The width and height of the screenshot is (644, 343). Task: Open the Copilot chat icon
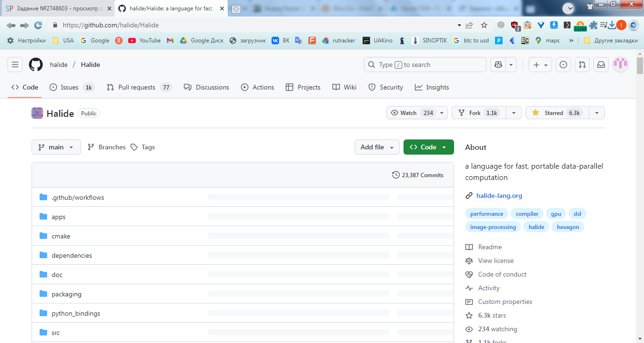(498, 65)
